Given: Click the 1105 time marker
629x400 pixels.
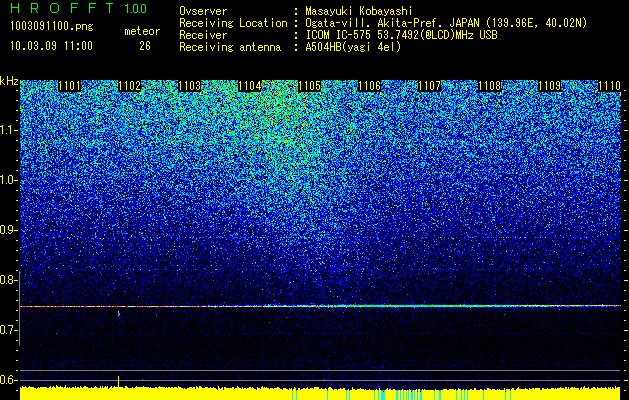Looking at the screenshot, I should [x=310, y=86].
